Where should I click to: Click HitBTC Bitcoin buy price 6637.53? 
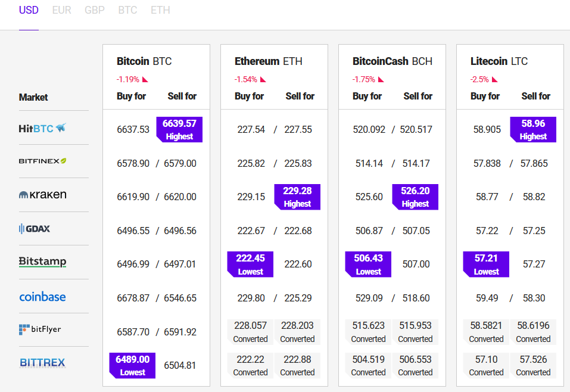133,129
